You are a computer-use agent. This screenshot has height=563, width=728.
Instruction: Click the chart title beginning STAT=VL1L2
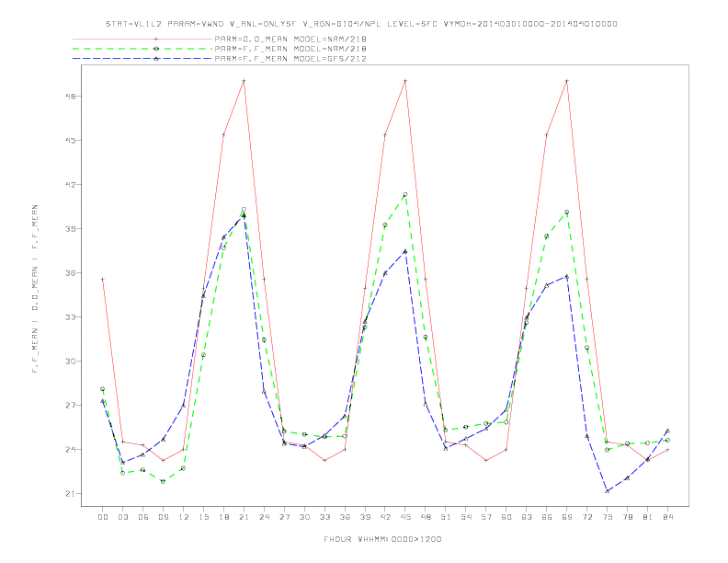pyautogui.click(x=361, y=24)
